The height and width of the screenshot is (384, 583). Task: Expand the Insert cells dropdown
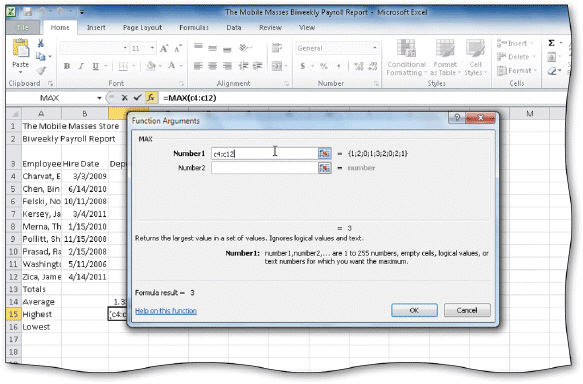(x=531, y=43)
